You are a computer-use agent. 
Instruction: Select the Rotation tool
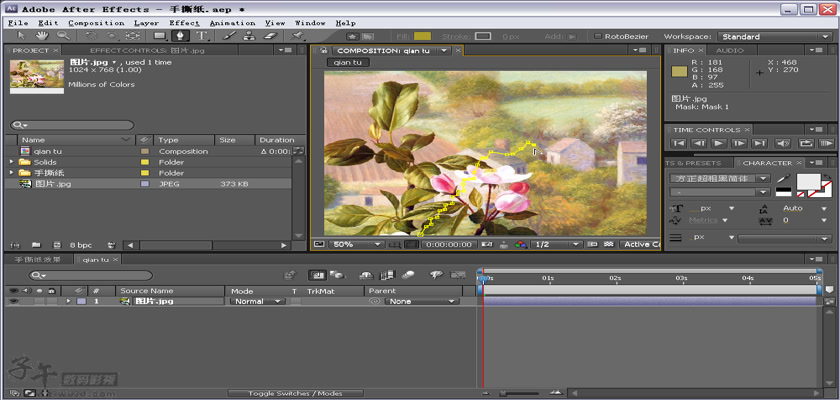tap(91, 36)
